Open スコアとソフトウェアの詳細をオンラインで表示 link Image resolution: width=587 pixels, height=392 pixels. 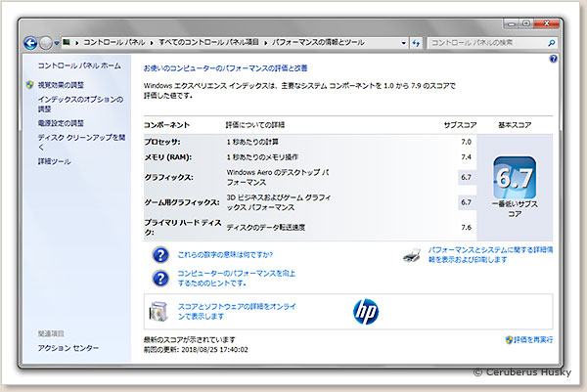(237, 312)
